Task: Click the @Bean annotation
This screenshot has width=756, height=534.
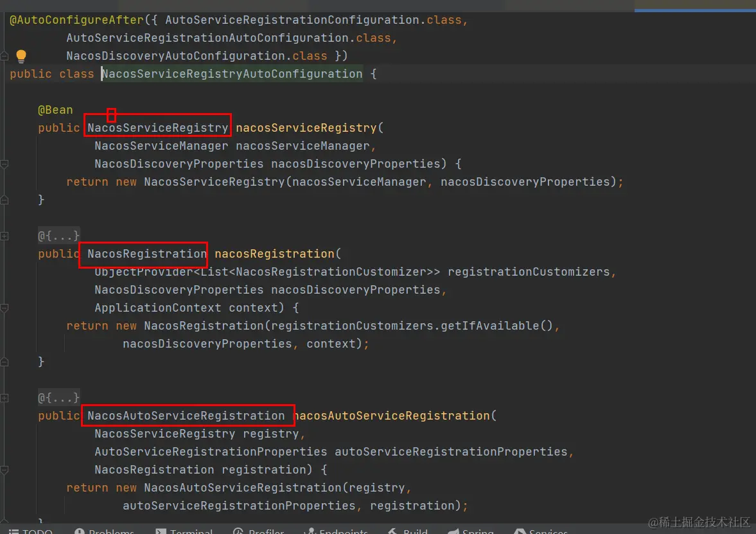Action: point(55,110)
